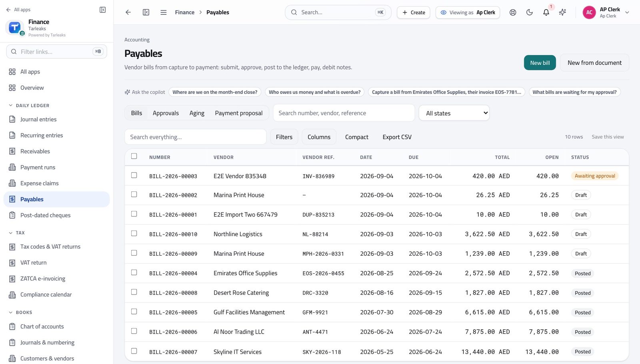The image size is (640, 364).
Task: Ask copilot about month-end close
Action: click(x=215, y=92)
